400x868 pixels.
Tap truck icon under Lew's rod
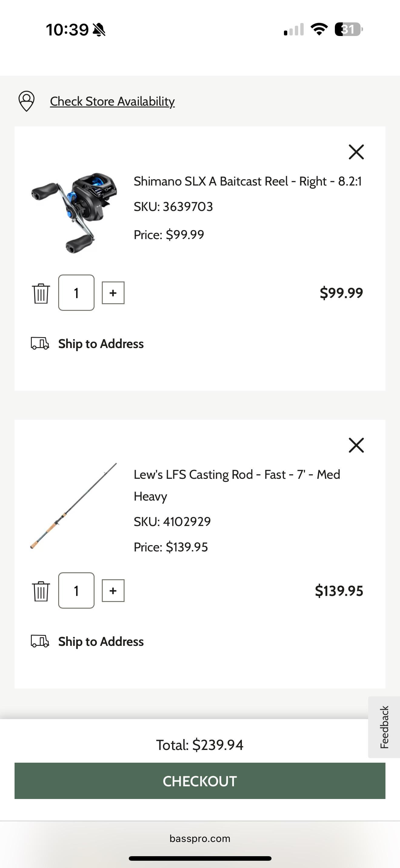coord(40,641)
